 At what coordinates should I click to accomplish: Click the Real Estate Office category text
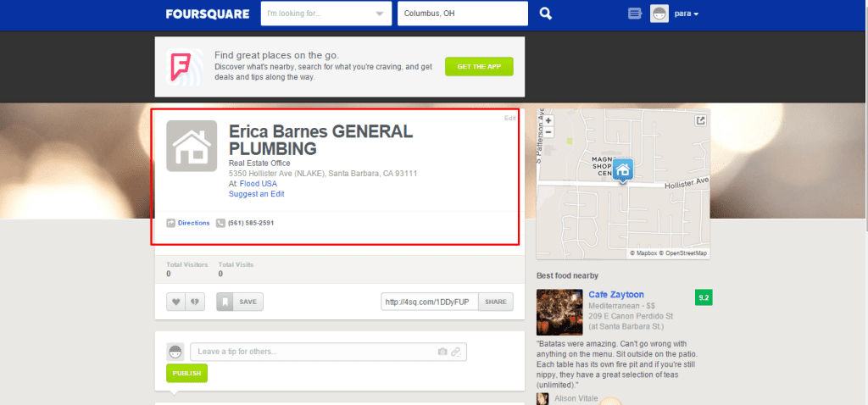click(x=259, y=164)
